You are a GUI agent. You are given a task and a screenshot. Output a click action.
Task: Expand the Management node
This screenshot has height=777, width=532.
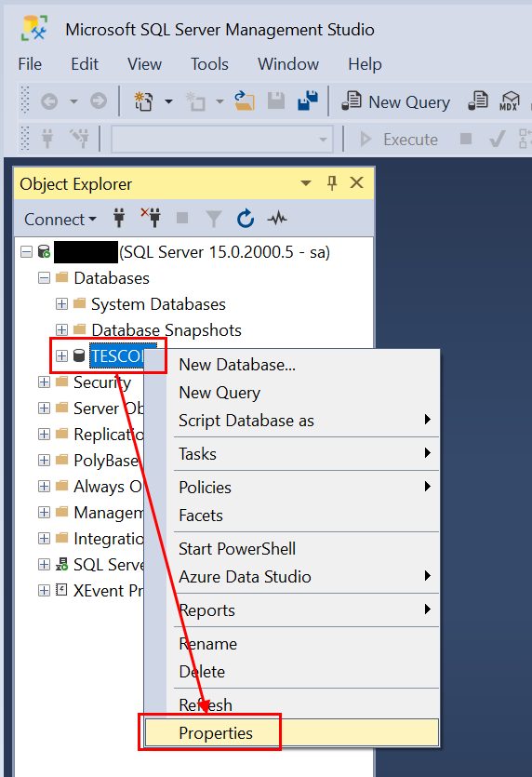pyautogui.click(x=44, y=513)
